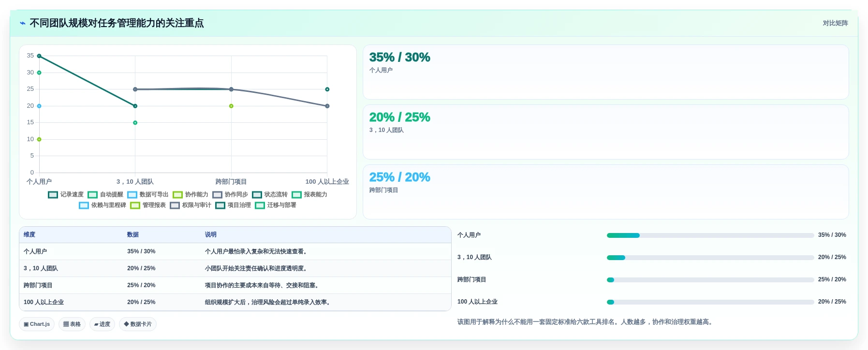
Task: Hide the 数据可导出 legend series
Action: (148, 194)
